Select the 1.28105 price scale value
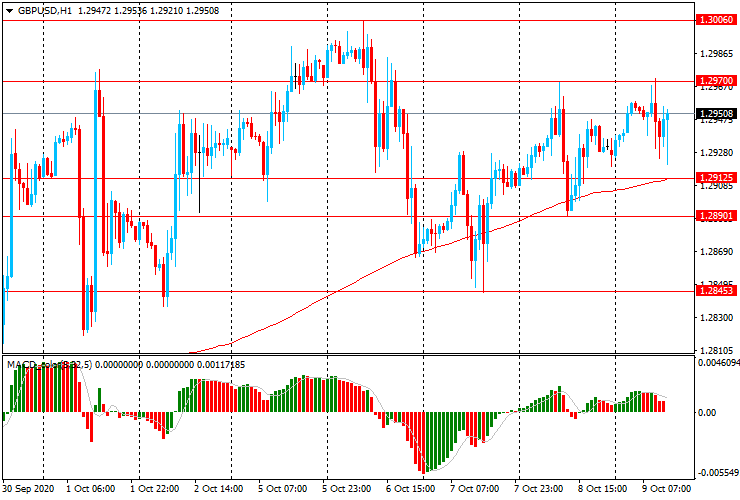 (717, 350)
